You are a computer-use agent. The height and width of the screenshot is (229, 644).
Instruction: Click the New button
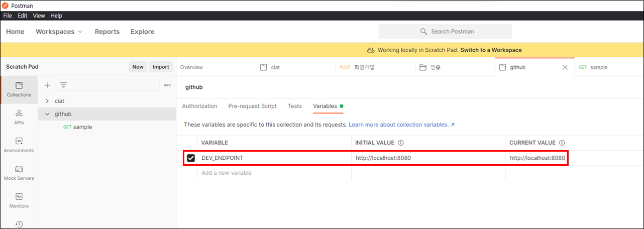(138, 67)
